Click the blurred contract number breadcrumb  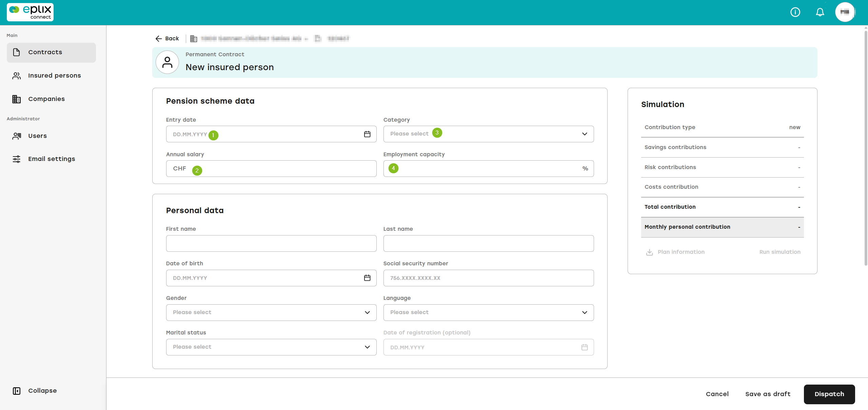click(338, 39)
